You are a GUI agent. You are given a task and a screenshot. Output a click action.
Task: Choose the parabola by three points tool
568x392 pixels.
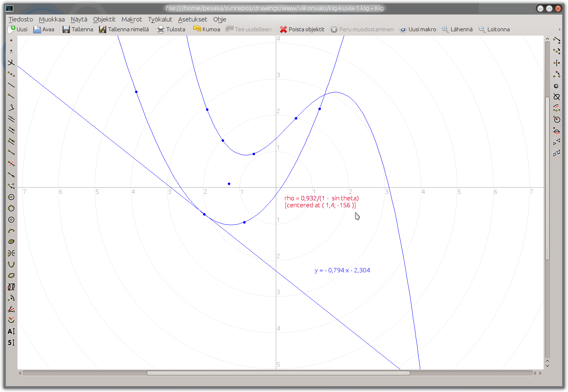pos(11,264)
